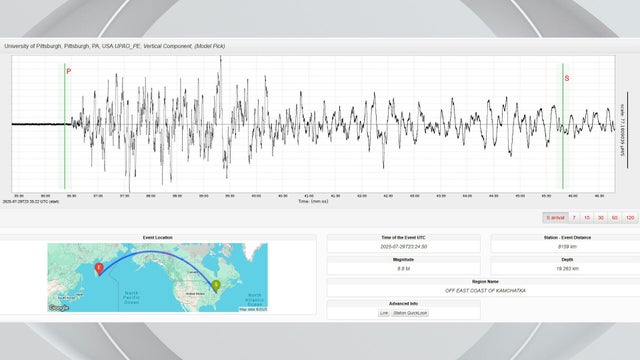This screenshot has height=360, width=640.
Task: Click the University of Pittsburgh seismogram title
Action: pos(115,46)
